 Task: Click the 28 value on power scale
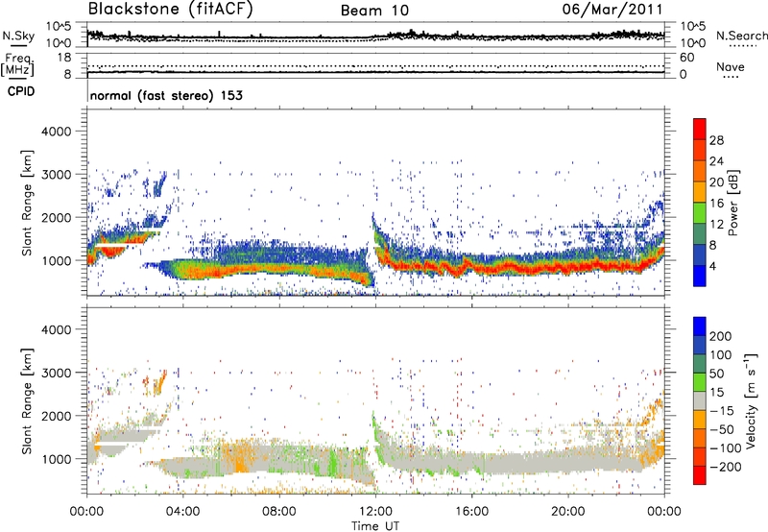(716, 140)
